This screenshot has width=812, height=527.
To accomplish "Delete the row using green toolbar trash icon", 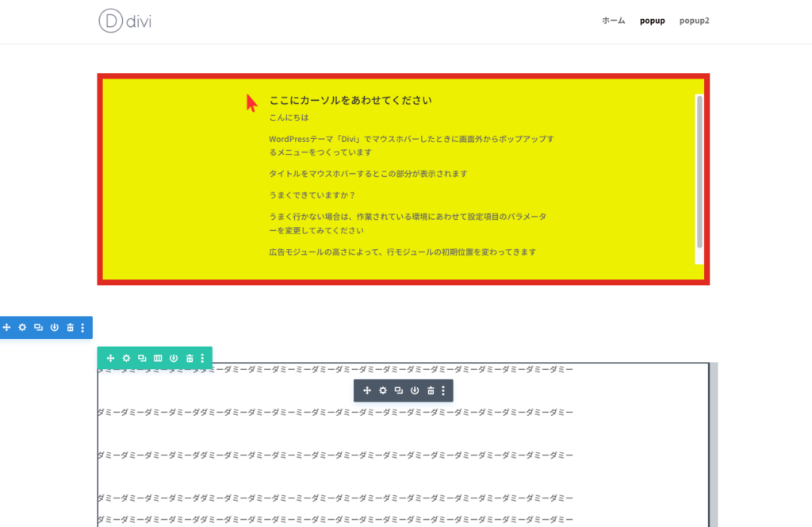I will coord(190,358).
